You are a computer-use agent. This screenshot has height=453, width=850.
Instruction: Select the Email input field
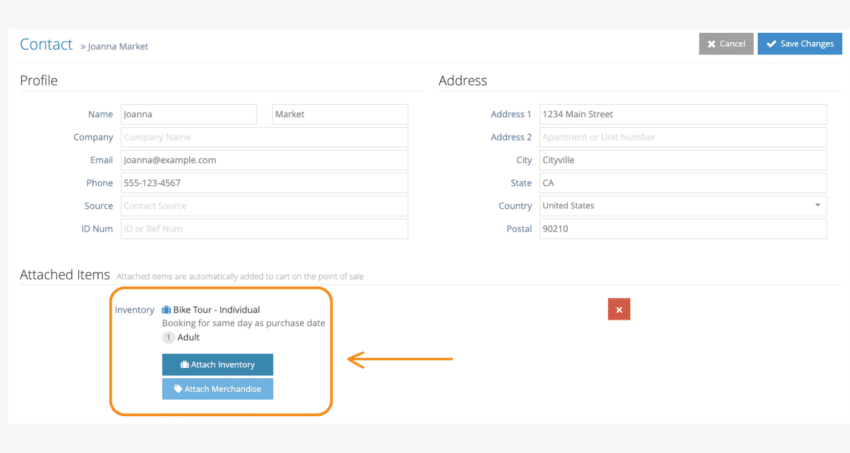(x=264, y=160)
